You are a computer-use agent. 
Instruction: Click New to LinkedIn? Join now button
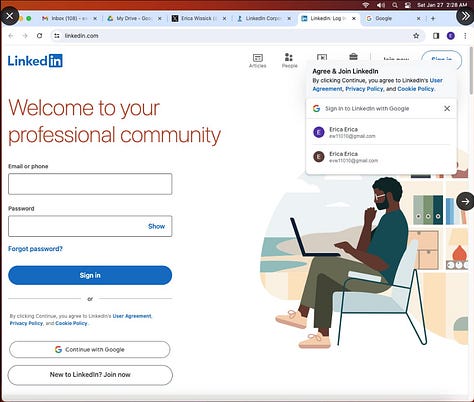click(x=90, y=375)
